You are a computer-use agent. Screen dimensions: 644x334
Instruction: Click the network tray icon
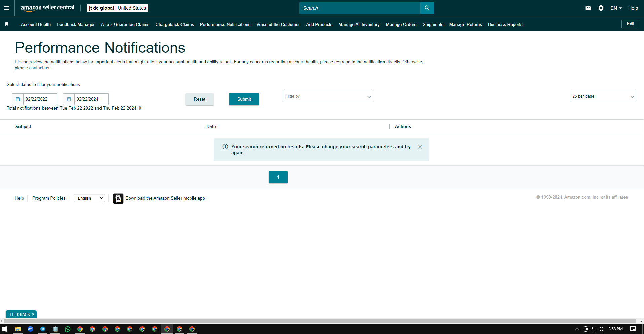594,329
